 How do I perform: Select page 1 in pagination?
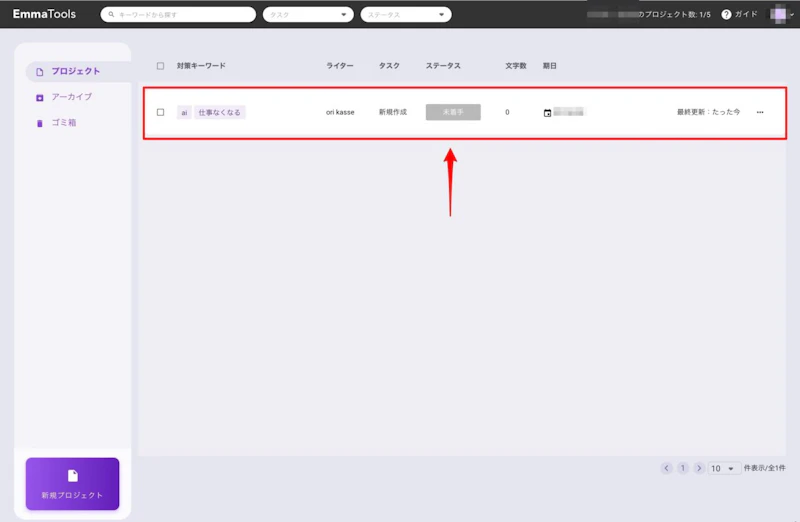click(x=683, y=468)
